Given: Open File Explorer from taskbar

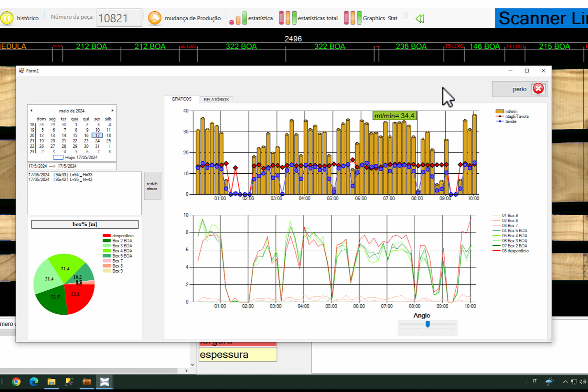Looking at the screenshot, I should click(x=51, y=382).
